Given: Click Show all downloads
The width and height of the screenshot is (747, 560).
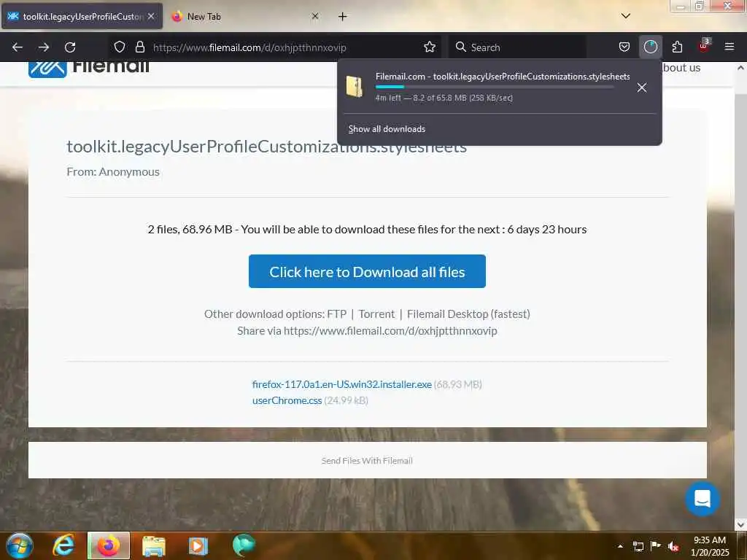Looking at the screenshot, I should point(387,129).
